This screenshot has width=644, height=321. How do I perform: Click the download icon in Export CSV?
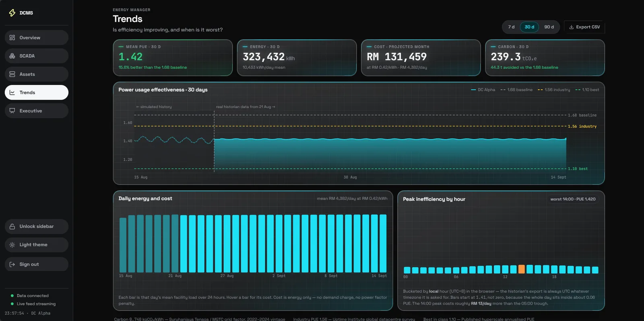[571, 27]
